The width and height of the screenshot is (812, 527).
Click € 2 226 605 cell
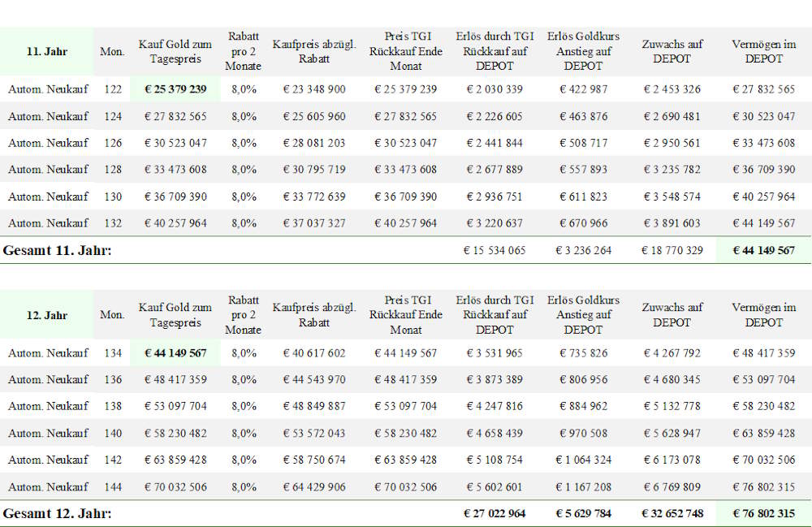click(495, 116)
